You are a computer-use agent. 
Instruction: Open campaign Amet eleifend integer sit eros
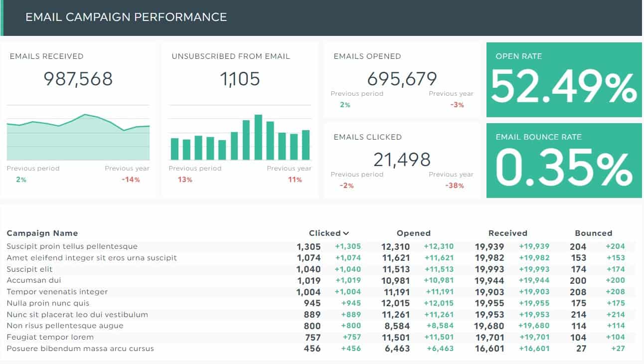click(92, 258)
